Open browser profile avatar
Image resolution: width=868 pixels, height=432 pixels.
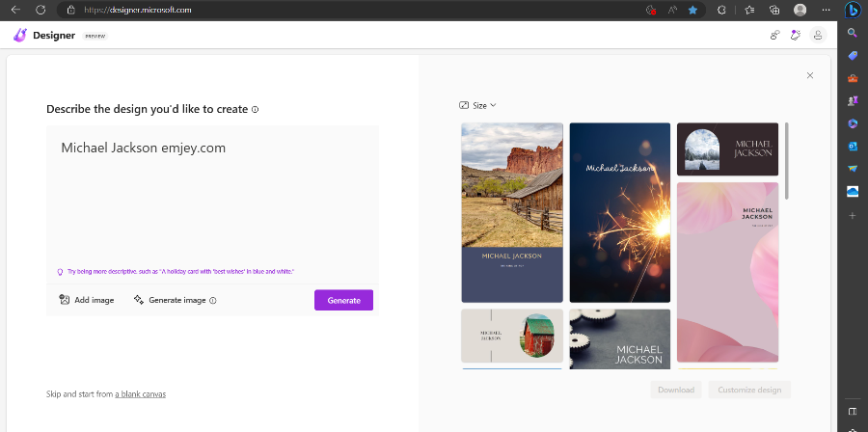(800, 10)
